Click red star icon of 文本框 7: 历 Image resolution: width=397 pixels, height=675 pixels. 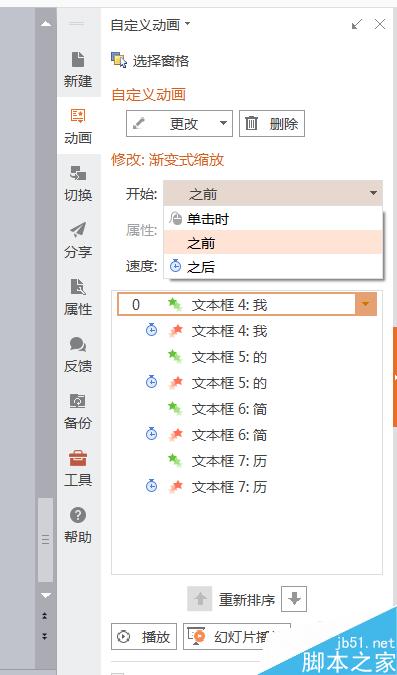pos(176,486)
